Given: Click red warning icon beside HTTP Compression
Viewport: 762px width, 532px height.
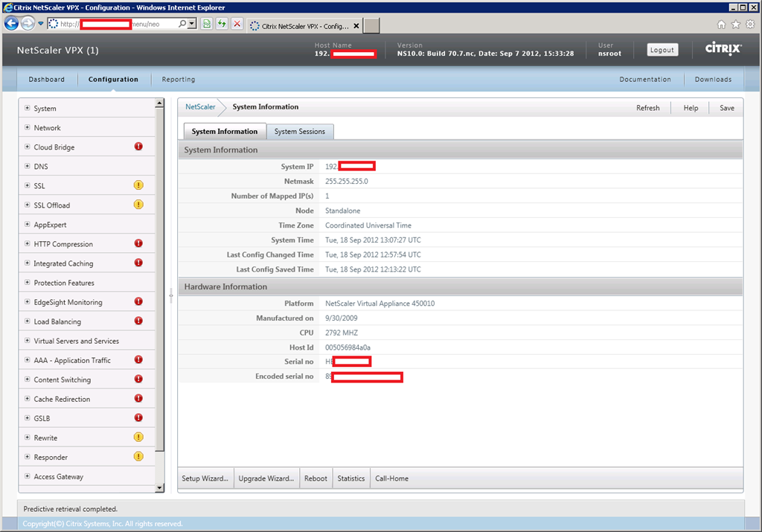Looking at the screenshot, I should (x=138, y=243).
